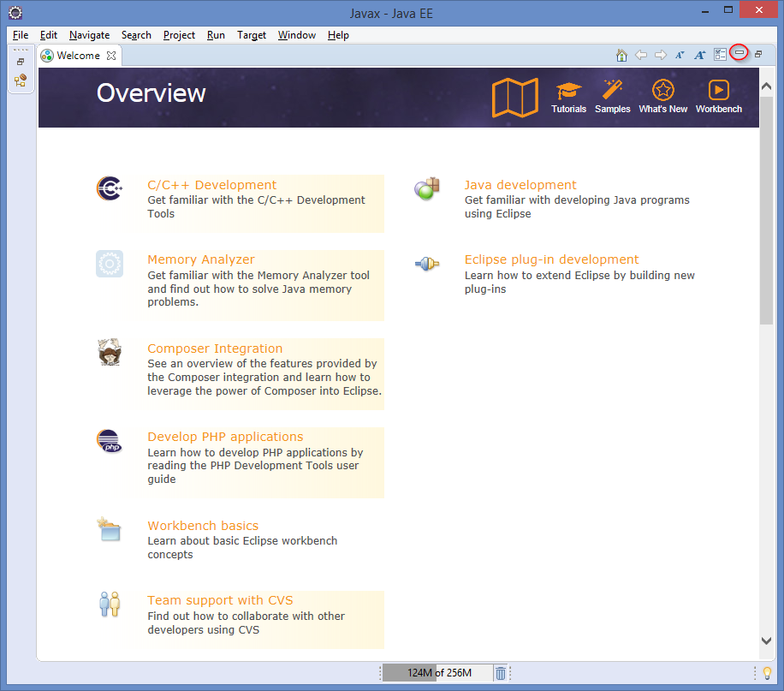Restore the minimized view stack in left trim

(21, 62)
